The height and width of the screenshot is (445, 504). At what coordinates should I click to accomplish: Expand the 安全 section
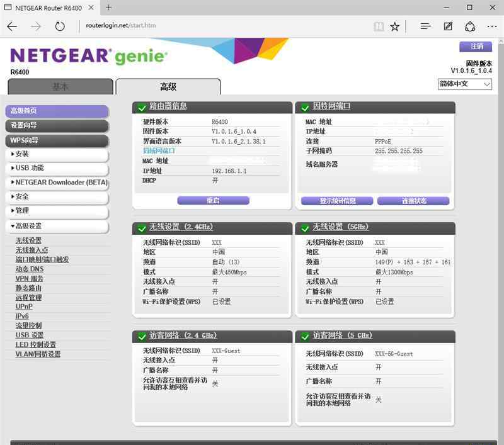[57, 196]
